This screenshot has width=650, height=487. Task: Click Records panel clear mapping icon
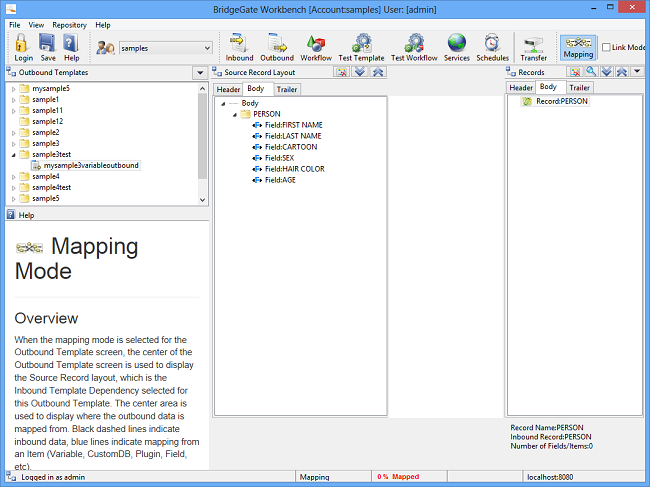tap(575, 72)
